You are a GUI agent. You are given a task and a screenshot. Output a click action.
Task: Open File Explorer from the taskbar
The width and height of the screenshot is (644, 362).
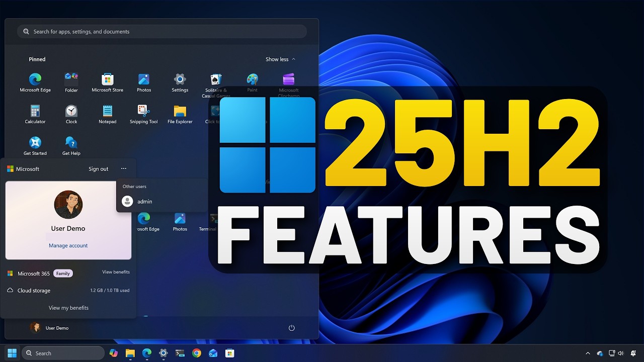tap(130, 353)
